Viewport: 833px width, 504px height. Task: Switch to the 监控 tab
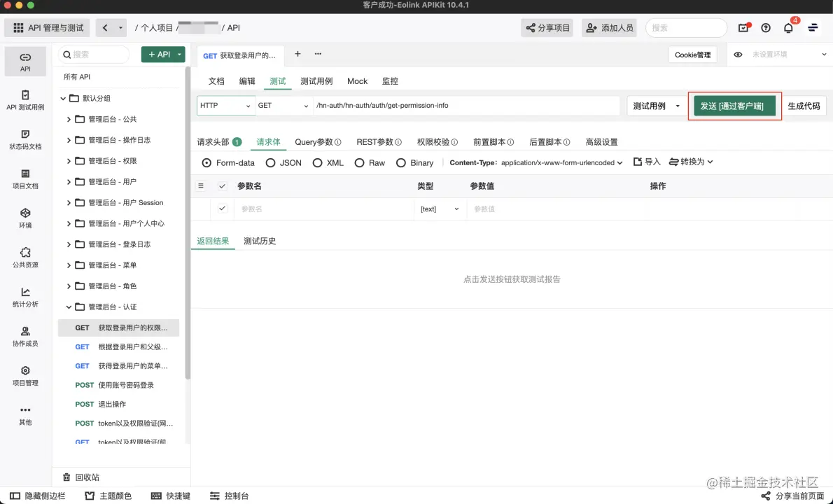(x=390, y=81)
